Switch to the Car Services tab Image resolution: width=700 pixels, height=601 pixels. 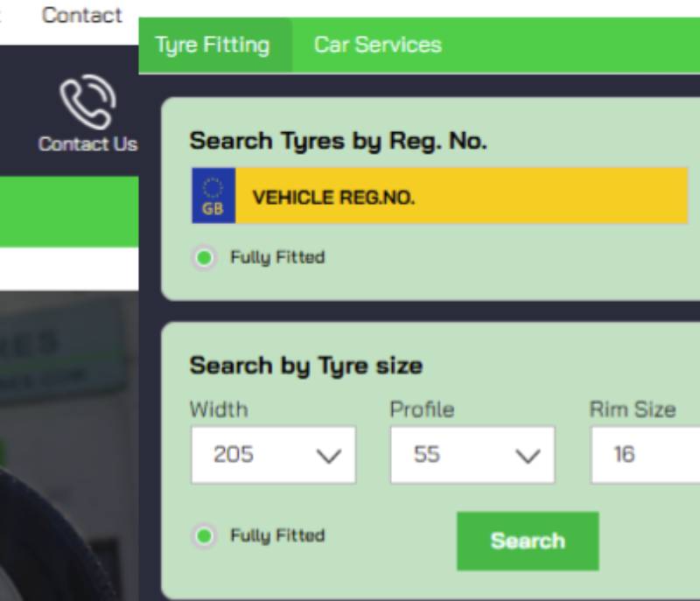[x=378, y=45]
